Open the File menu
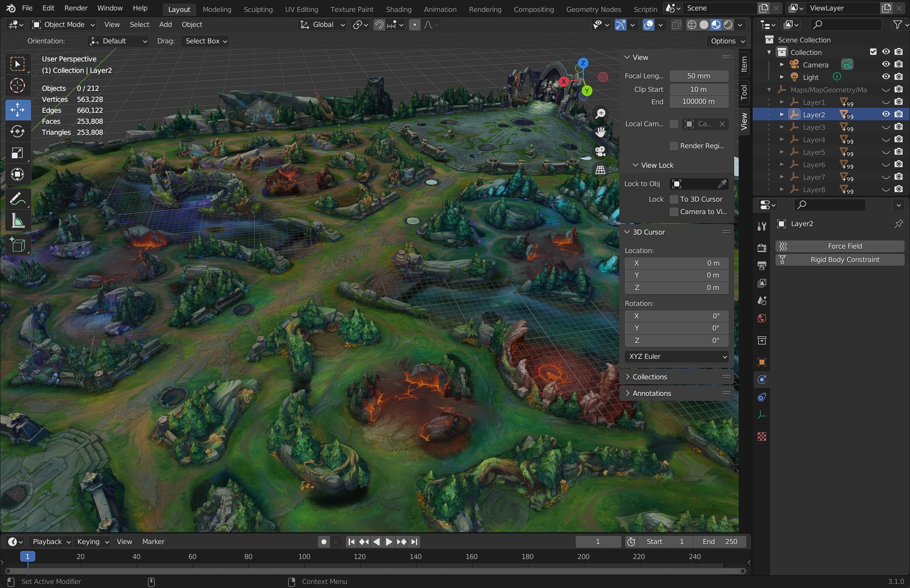910x588 pixels. [27, 8]
